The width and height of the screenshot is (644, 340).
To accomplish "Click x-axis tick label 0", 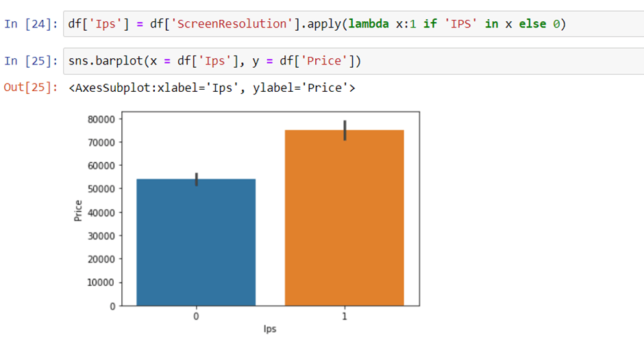I will click(x=197, y=316).
